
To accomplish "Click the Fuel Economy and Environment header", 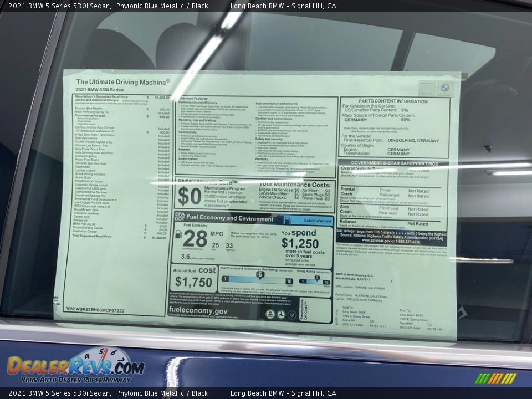I will tap(229, 218).
